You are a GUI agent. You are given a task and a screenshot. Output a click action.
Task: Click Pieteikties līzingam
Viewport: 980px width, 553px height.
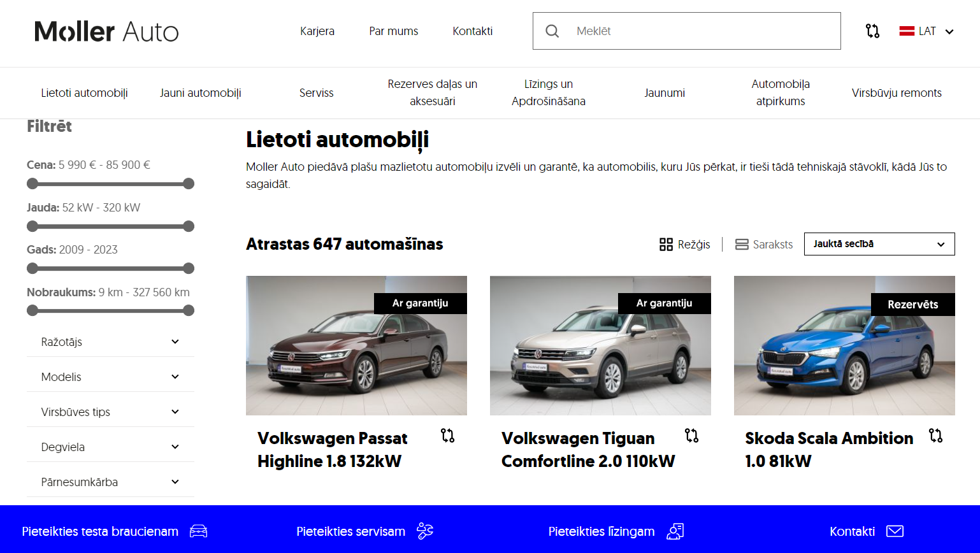[616, 531]
